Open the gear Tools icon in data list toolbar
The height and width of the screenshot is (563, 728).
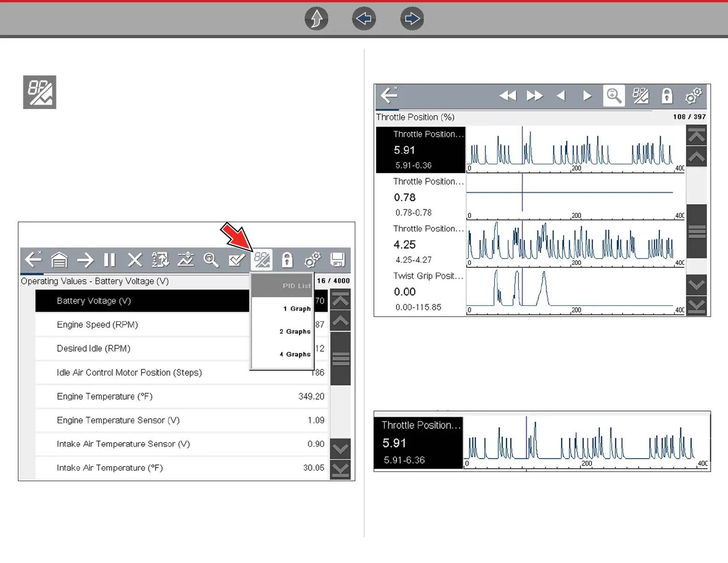[x=313, y=260]
